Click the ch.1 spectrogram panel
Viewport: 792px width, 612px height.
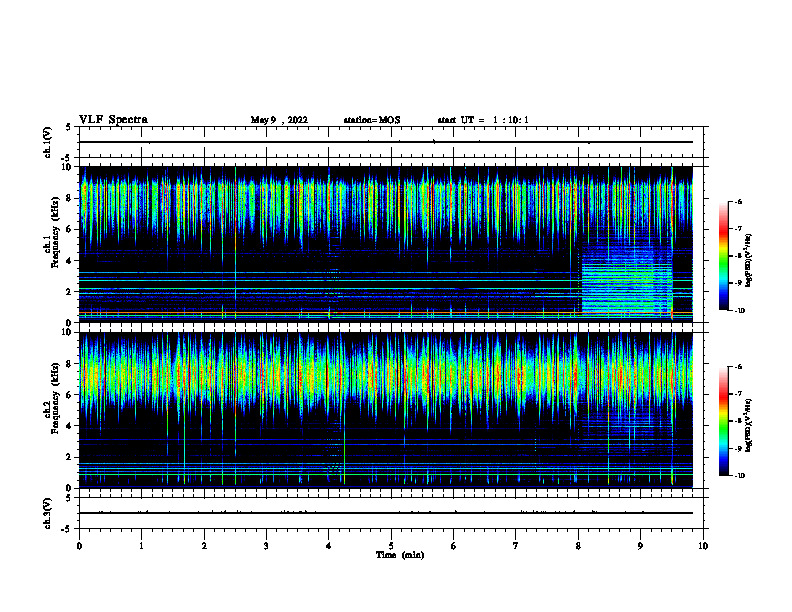coord(386,244)
